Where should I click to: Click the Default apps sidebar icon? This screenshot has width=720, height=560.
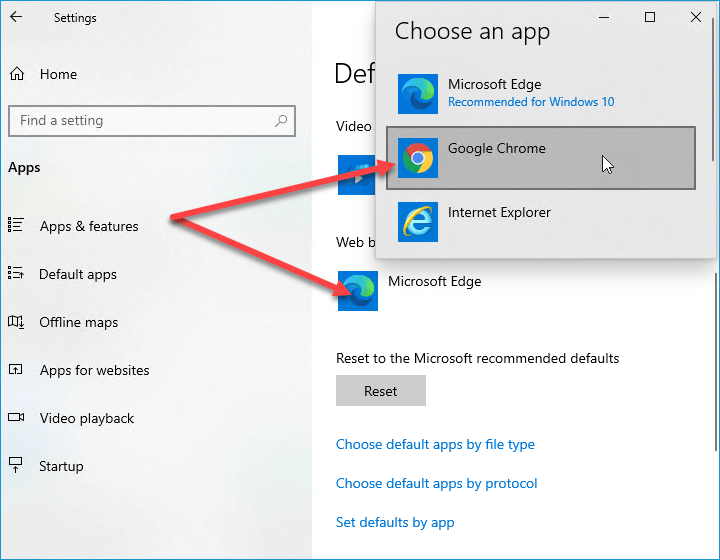pyautogui.click(x=16, y=273)
